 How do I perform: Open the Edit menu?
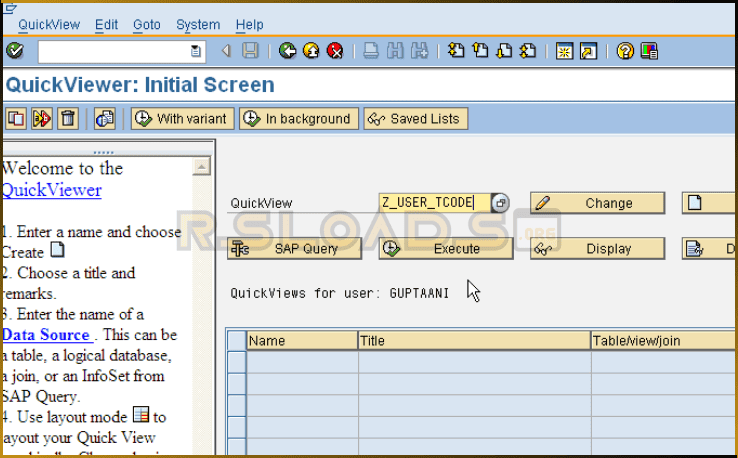tap(106, 24)
